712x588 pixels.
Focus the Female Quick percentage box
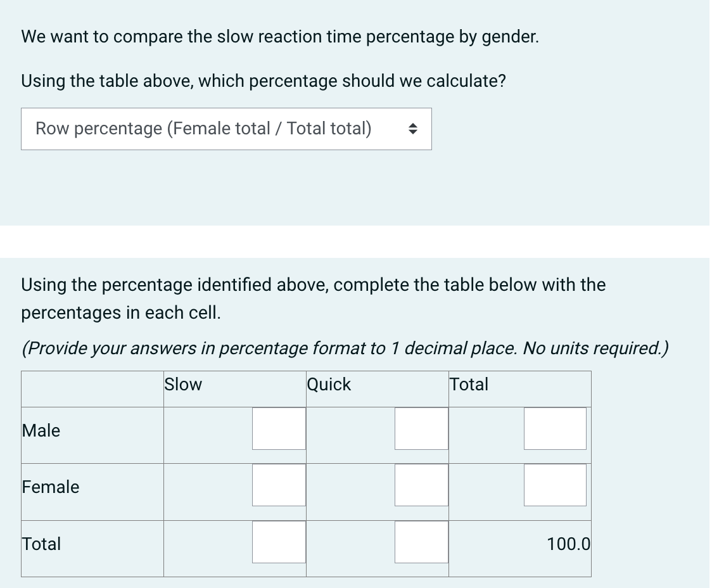421,485
